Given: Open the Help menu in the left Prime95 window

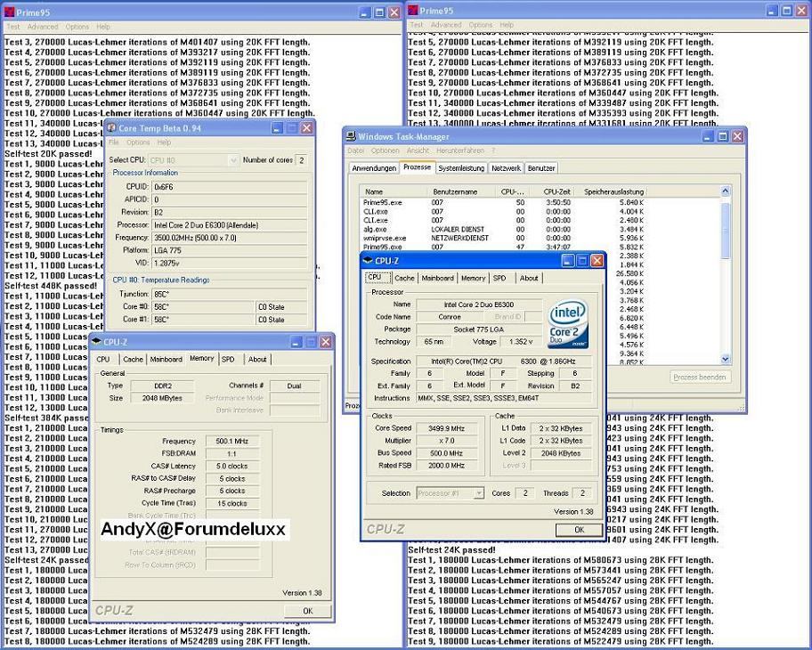Looking at the screenshot, I should [x=103, y=27].
